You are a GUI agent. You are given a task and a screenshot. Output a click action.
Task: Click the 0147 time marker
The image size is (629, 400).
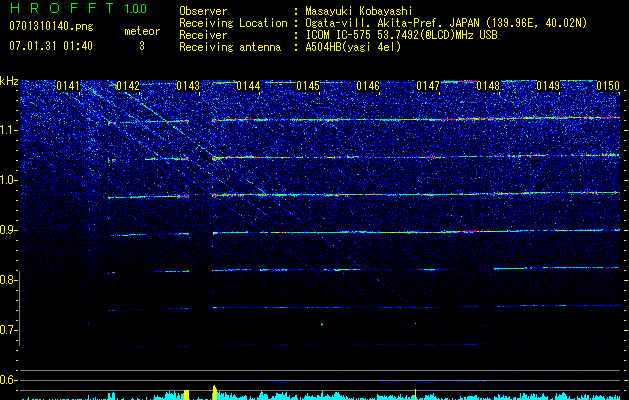pyautogui.click(x=428, y=86)
